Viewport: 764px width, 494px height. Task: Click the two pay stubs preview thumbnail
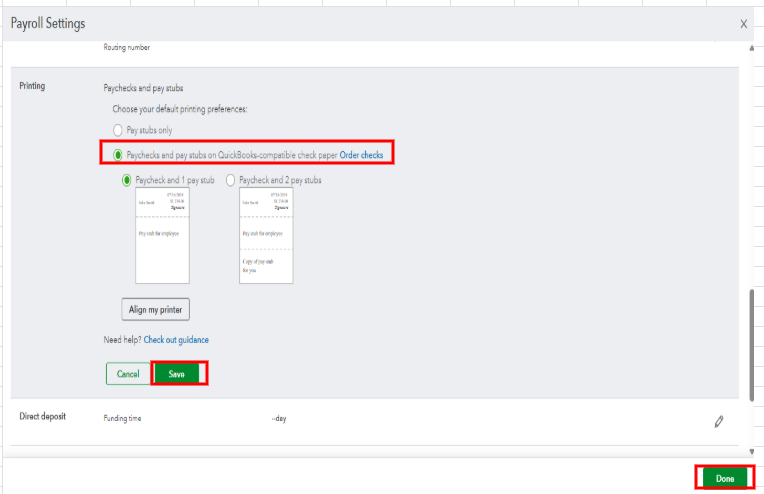[x=266, y=236]
